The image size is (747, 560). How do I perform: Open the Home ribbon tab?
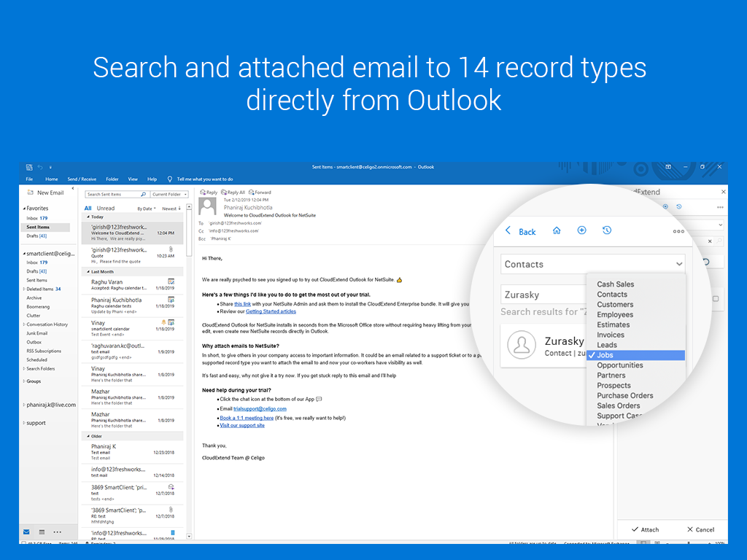click(x=52, y=179)
